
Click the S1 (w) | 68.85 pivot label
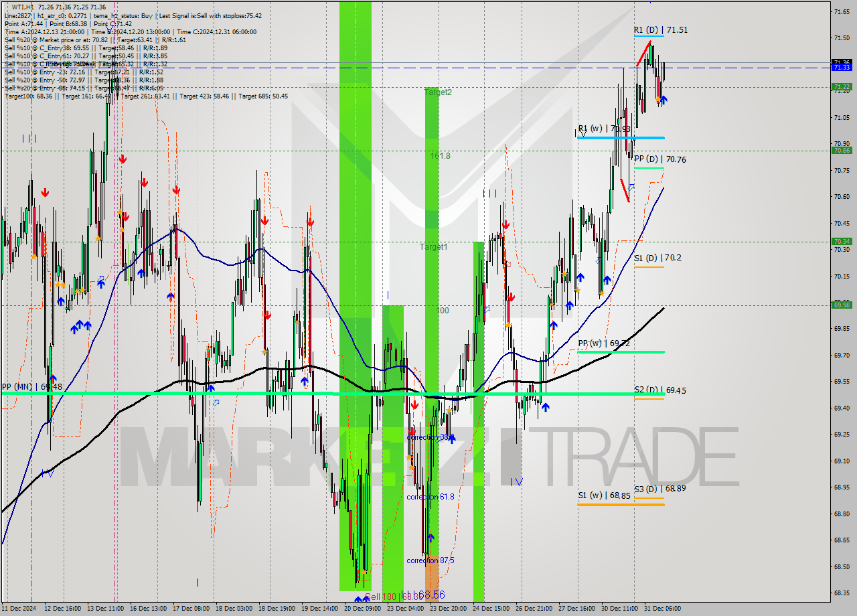click(605, 495)
